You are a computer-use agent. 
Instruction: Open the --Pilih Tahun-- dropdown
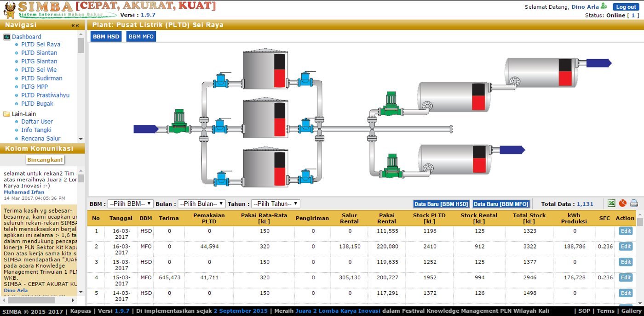click(x=276, y=203)
